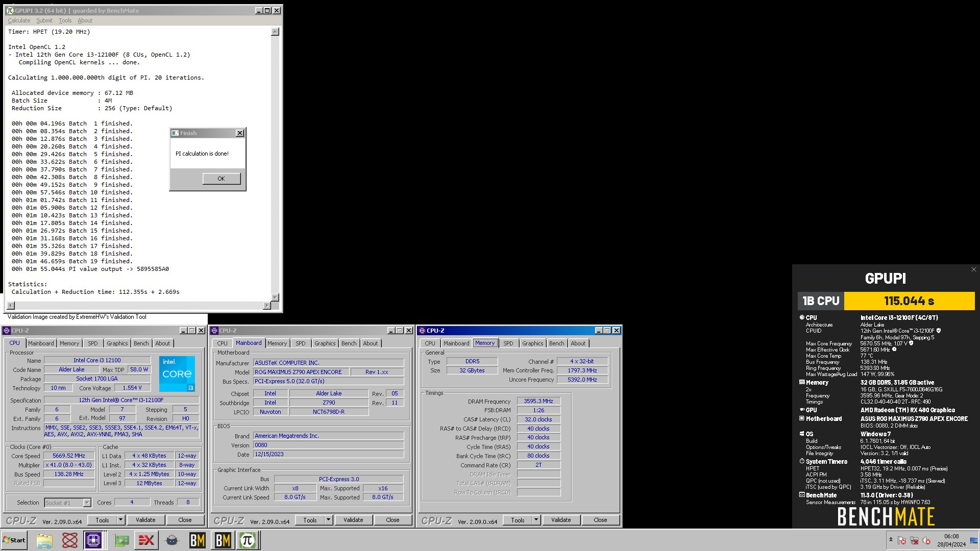980x551 pixels.
Task: Select Mainboard tab in first CPU-Z window
Action: click(x=41, y=343)
